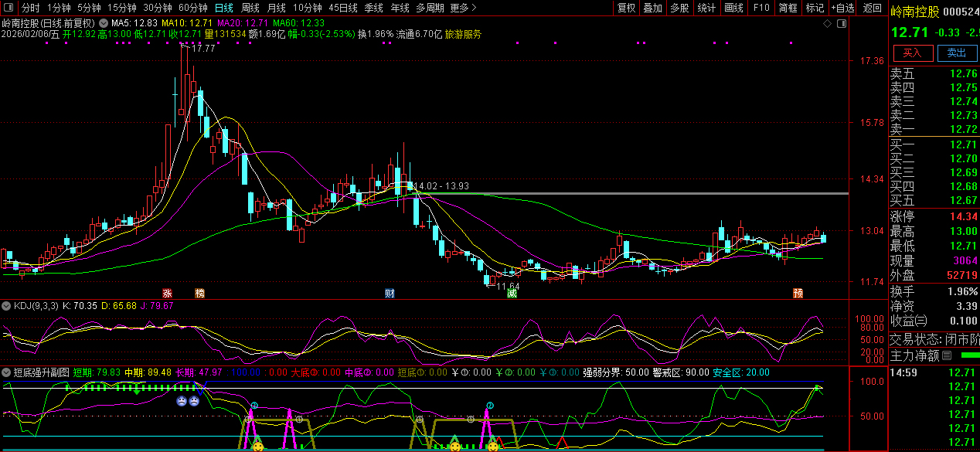Switch to the 60分钟 chart tab

click(x=193, y=8)
